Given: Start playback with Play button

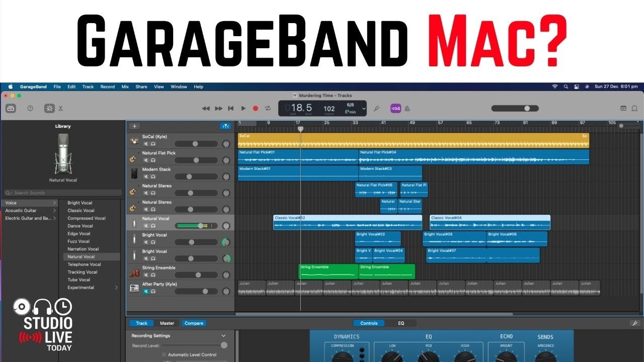Looking at the screenshot, I should point(244,108).
